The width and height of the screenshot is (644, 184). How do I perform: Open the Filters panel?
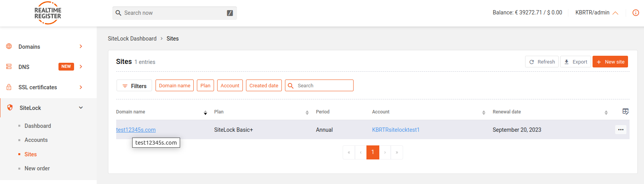coord(134,86)
